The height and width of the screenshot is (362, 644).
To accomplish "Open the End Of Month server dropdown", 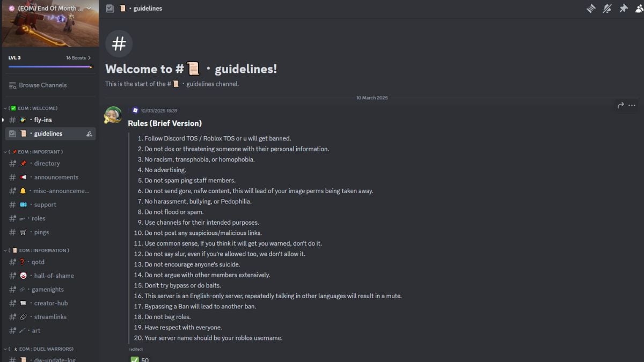I will [89, 8].
